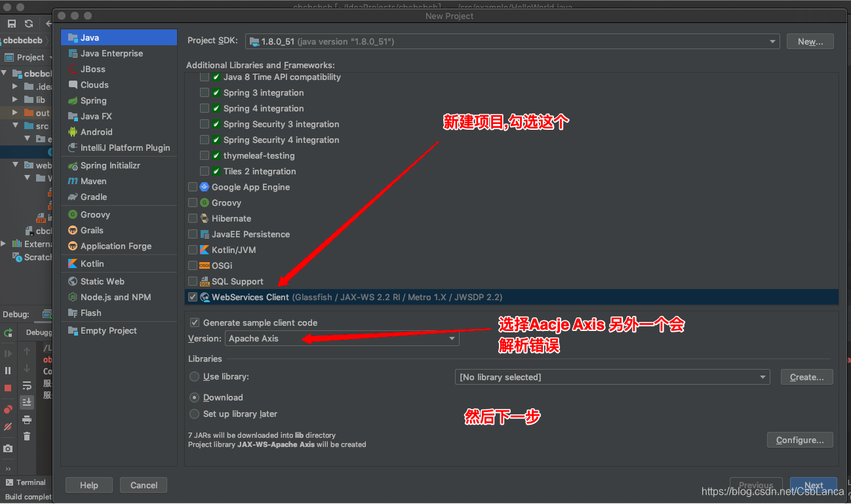
Task: Click Create... library button
Action: [x=807, y=377]
